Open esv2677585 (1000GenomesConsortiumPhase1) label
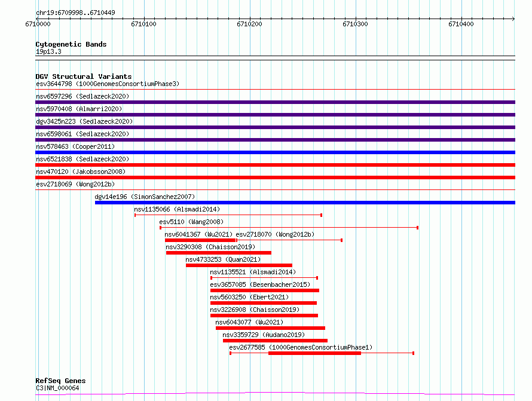Screen dimensions: 532x401 pos(301,347)
